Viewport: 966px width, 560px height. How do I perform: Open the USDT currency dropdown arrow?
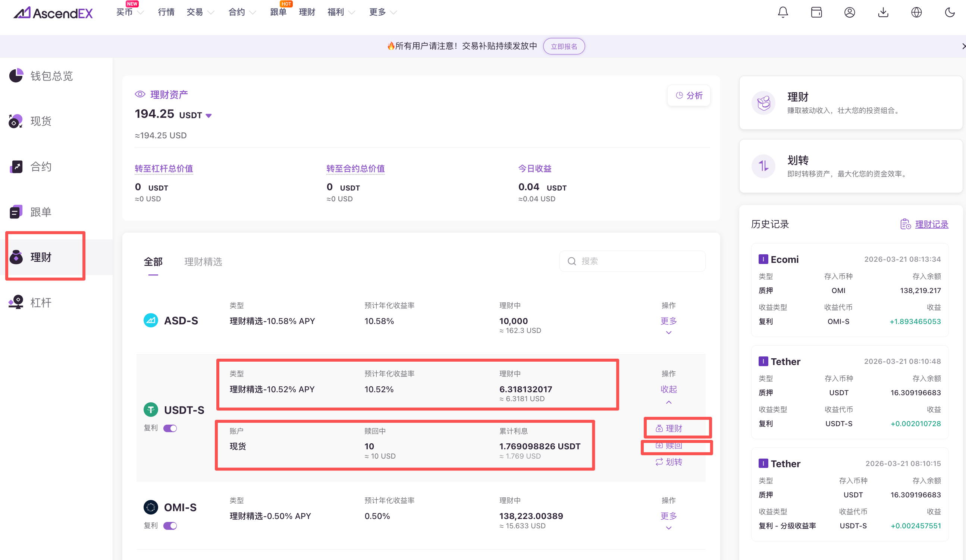pyautogui.click(x=208, y=115)
